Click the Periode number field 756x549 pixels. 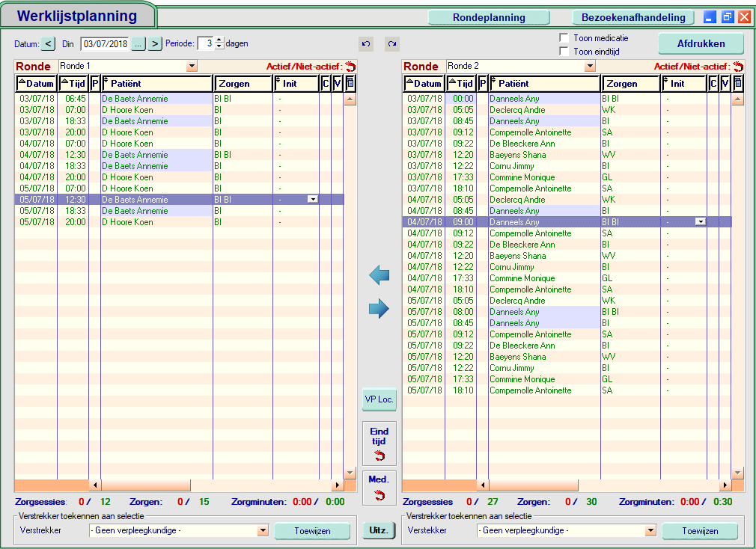click(x=207, y=43)
